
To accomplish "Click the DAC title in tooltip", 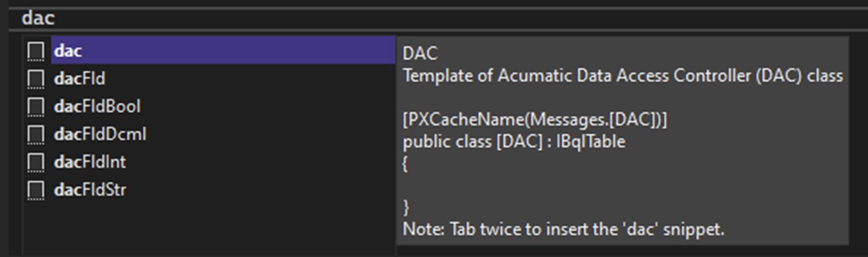I will point(420,53).
